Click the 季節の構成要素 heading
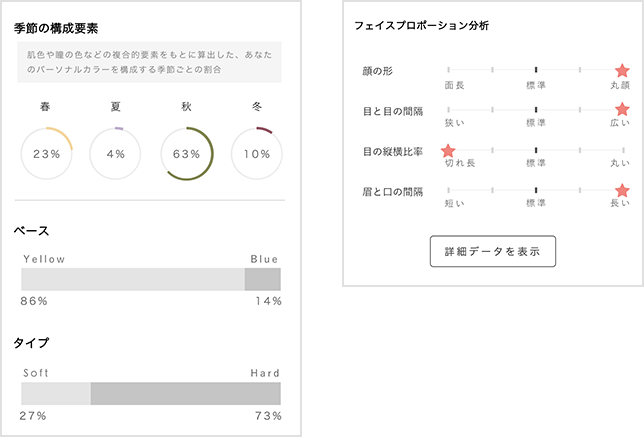The image size is (644, 437). point(56,28)
